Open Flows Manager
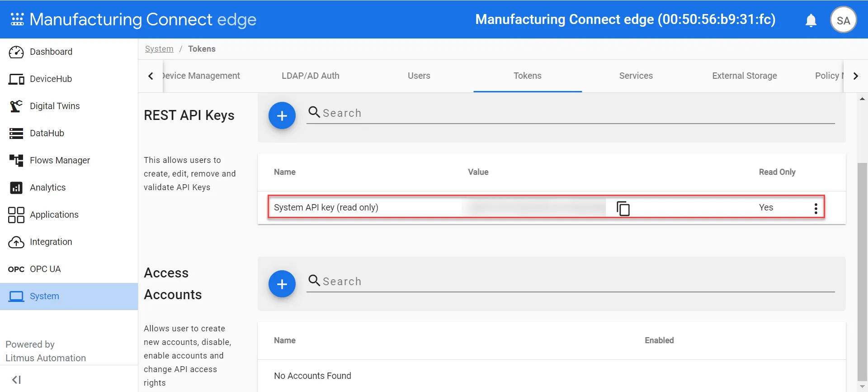This screenshot has height=392, width=868. pos(69,160)
